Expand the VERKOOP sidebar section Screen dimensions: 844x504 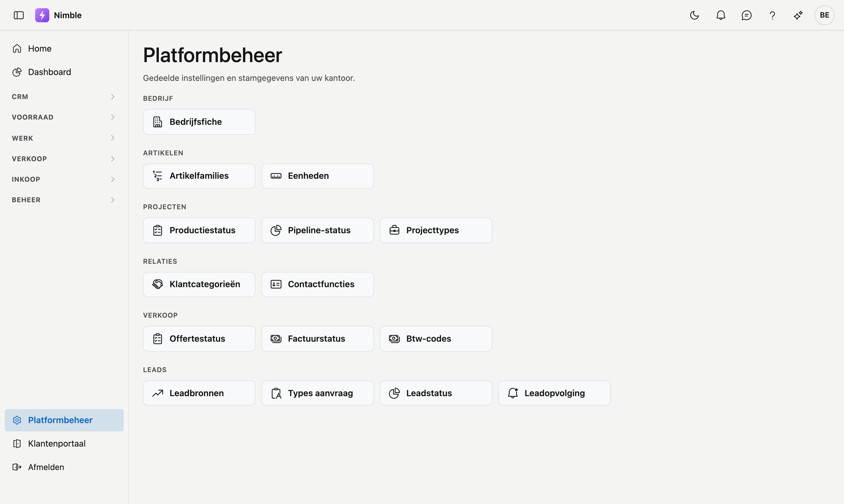point(64,159)
